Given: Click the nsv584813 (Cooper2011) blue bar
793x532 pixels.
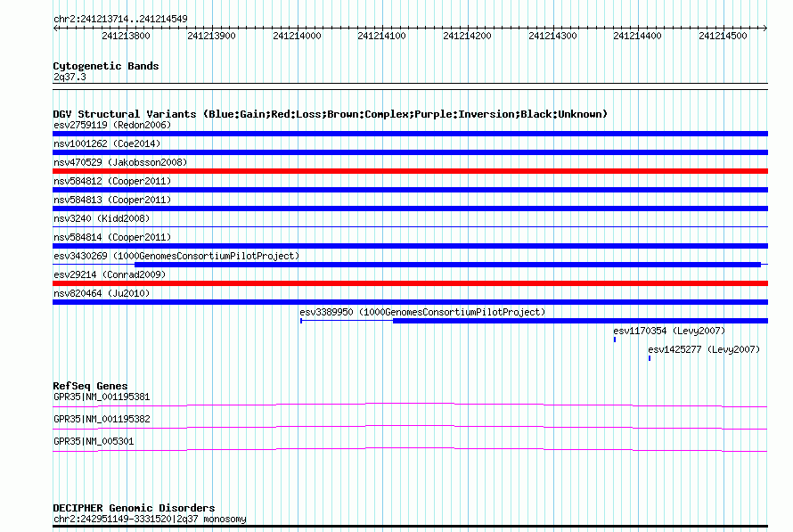Looking at the screenshot, I should click(410, 209).
